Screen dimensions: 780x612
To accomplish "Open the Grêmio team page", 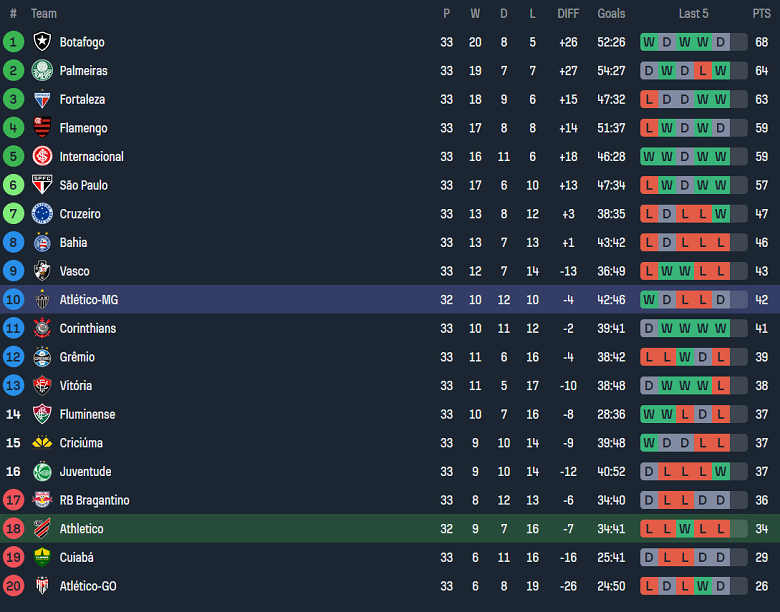I will [79, 357].
